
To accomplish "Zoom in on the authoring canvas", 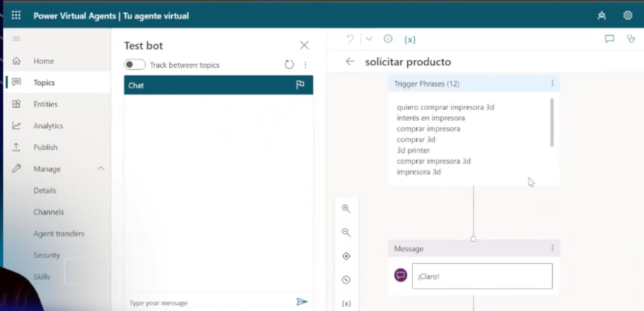I will click(347, 208).
